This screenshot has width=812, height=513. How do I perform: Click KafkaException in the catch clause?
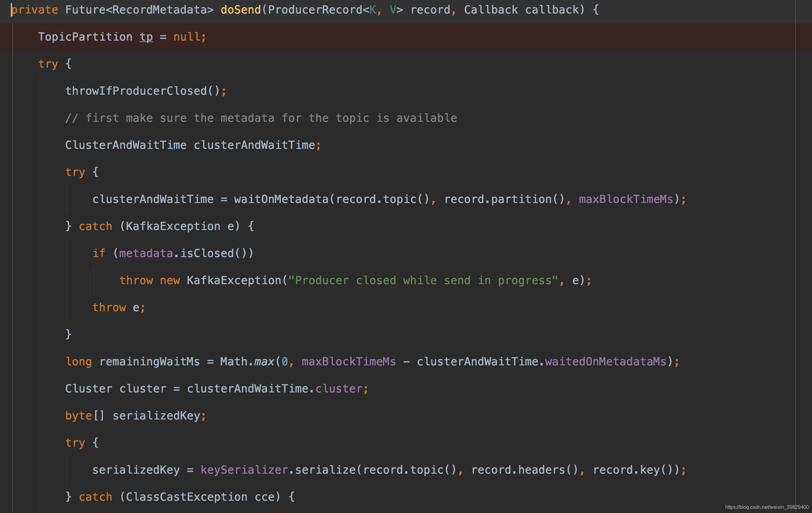pyautogui.click(x=173, y=226)
